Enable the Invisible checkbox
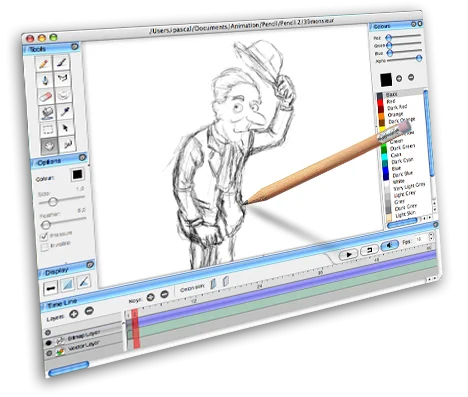The image size is (468, 397). pos(44,247)
